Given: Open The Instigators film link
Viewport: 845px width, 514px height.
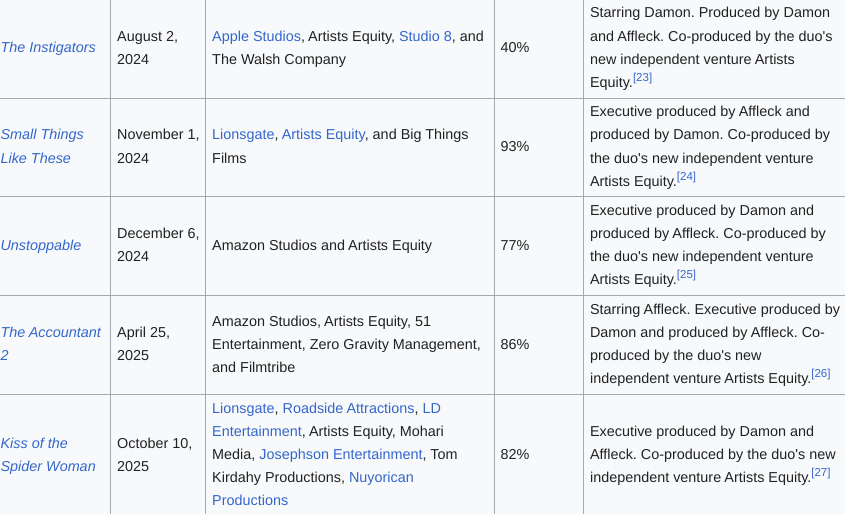Looking at the screenshot, I should (48, 47).
